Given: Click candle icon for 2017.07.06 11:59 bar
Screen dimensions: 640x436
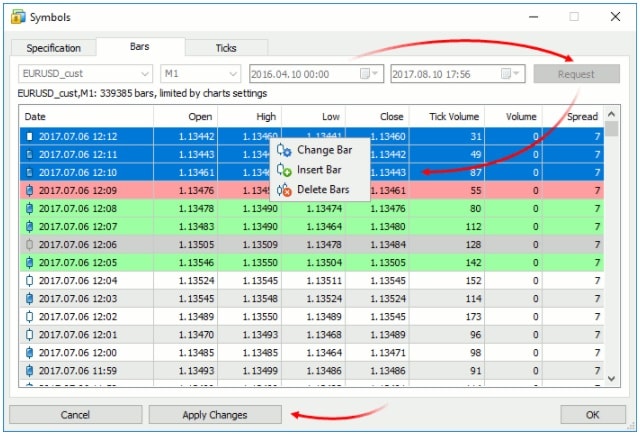Looking at the screenshot, I should click(29, 371).
